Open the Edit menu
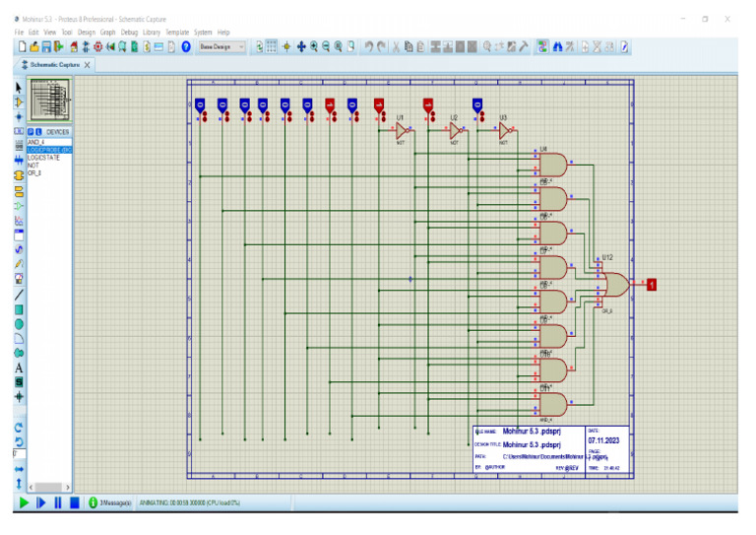 [33, 33]
